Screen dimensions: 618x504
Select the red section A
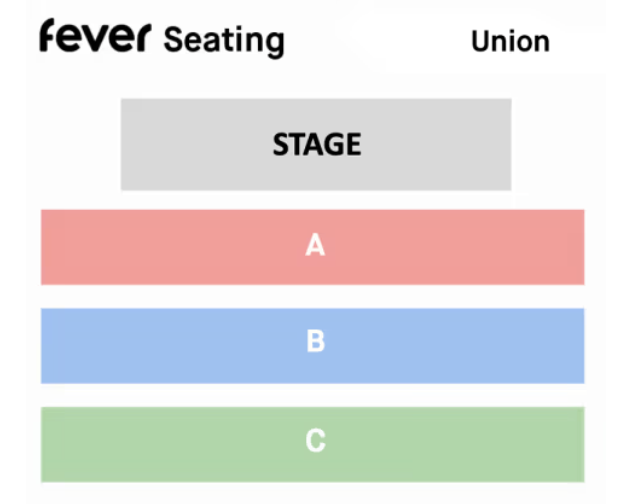point(312,247)
